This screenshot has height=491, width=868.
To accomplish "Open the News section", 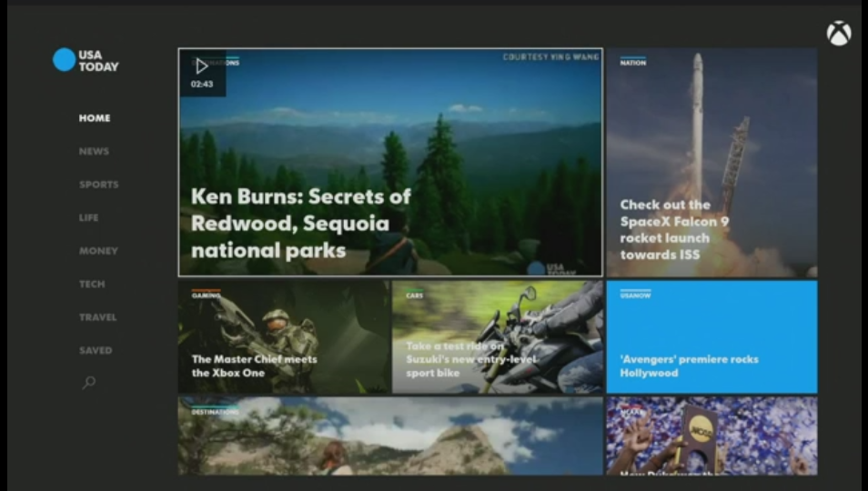I will 94,152.
